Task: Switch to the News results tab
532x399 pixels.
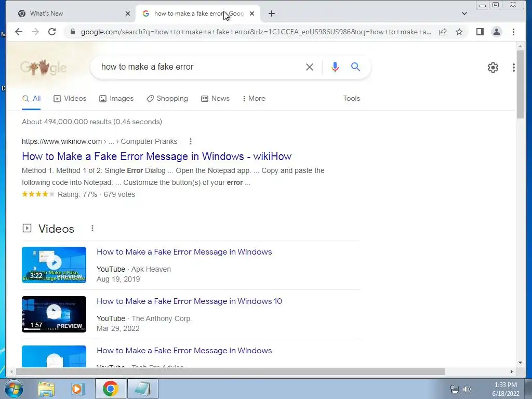Action: pos(215,98)
